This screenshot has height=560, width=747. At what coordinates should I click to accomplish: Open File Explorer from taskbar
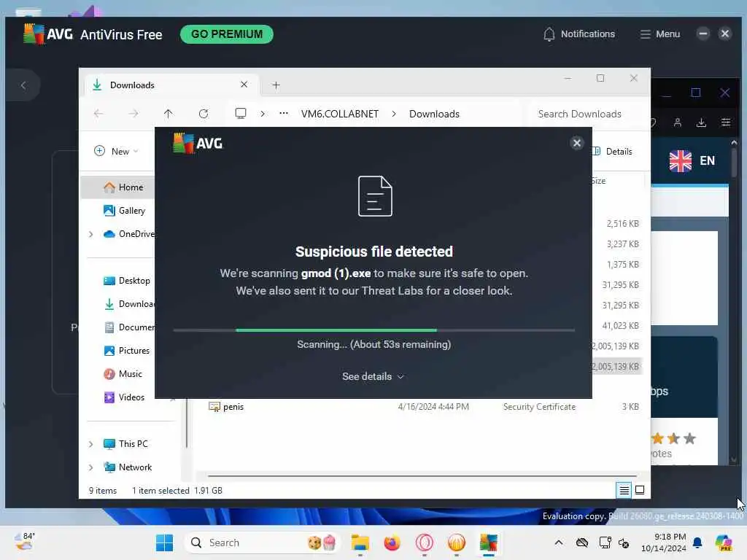(x=360, y=542)
